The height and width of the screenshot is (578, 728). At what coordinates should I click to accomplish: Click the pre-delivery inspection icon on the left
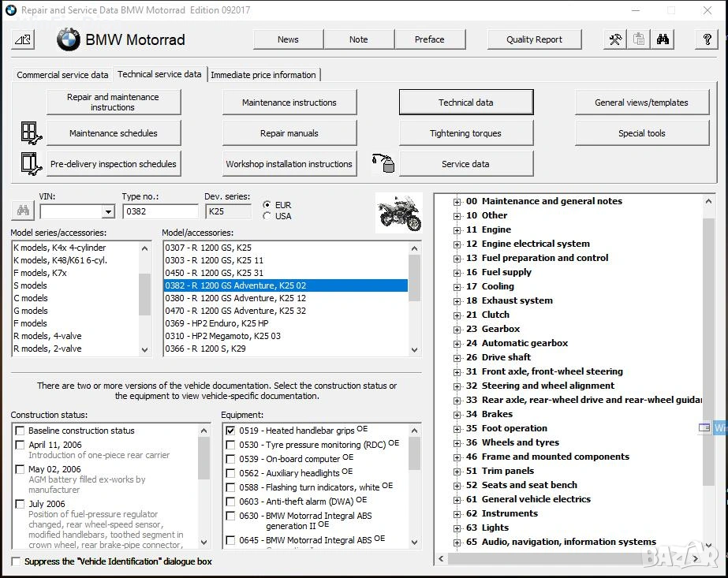(x=31, y=164)
